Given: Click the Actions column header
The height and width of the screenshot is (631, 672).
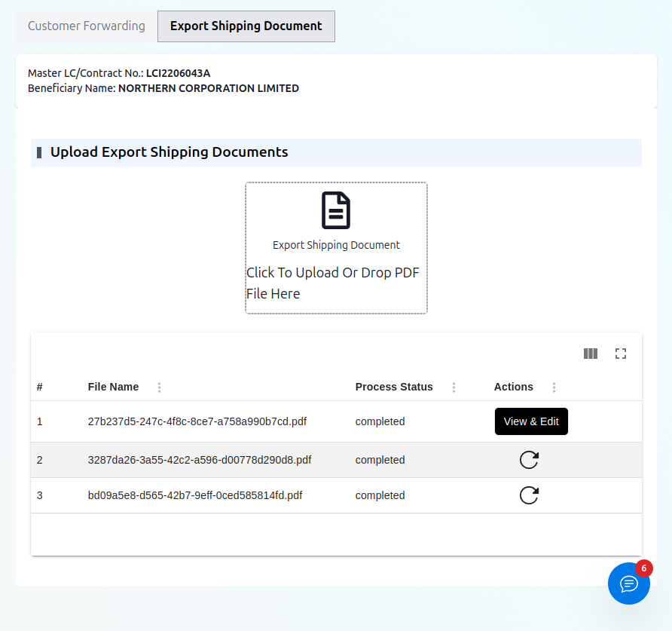Looking at the screenshot, I should [x=514, y=387].
